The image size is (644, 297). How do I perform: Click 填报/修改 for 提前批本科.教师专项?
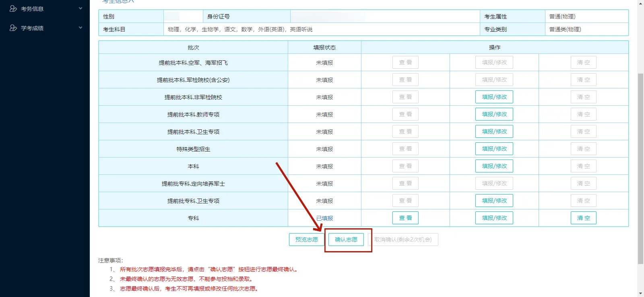[494, 114]
